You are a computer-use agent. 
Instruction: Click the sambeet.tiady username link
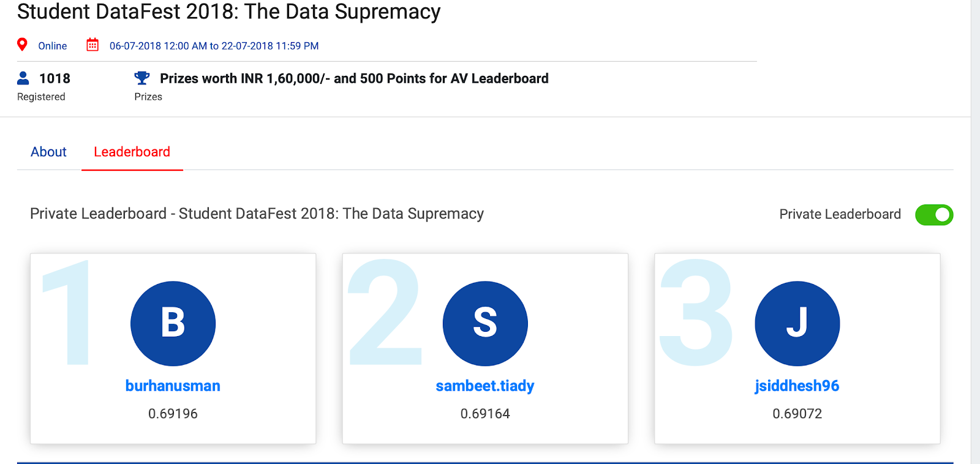[x=485, y=386]
